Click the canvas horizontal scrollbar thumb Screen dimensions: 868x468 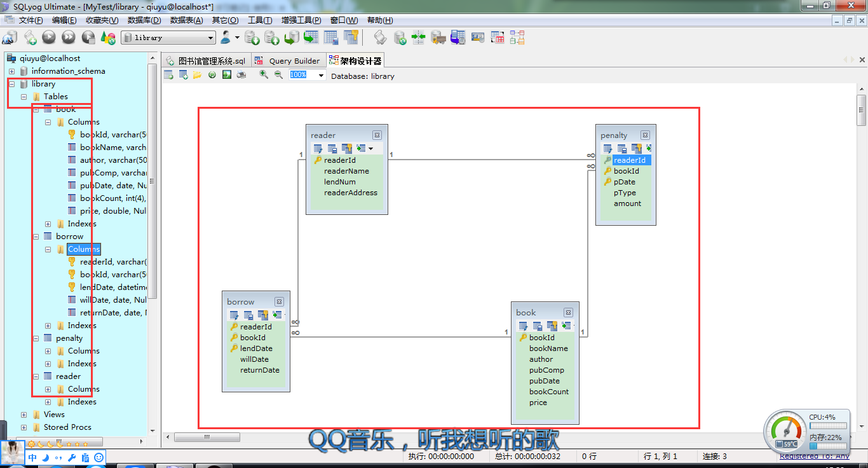[x=207, y=437]
